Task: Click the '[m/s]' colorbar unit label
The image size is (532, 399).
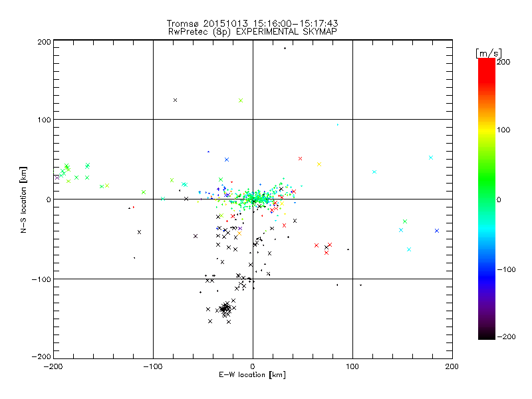Action: 489,53
